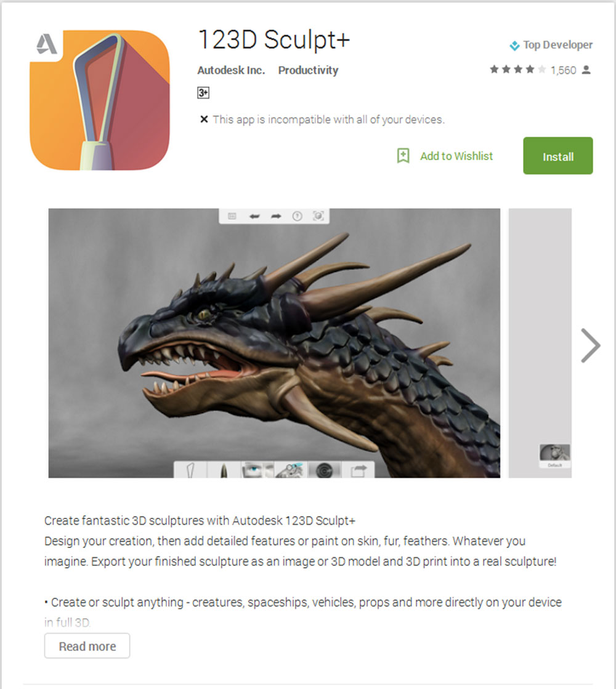Image resolution: width=616 pixels, height=689 pixels.
Task: Select the sculpt loop tool icon
Action: (x=190, y=470)
